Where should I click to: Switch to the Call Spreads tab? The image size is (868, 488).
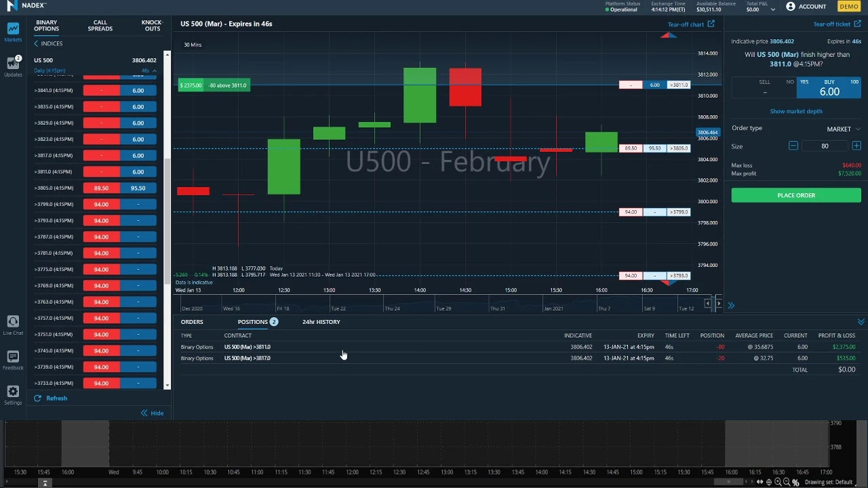click(100, 26)
